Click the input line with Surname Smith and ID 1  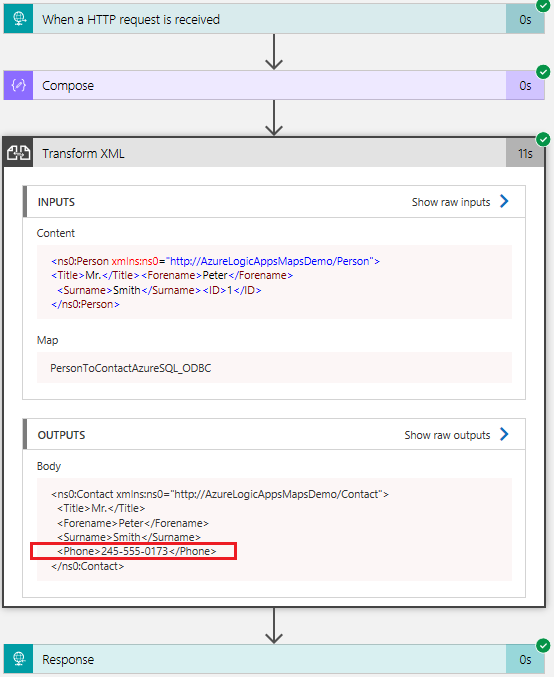(159, 290)
